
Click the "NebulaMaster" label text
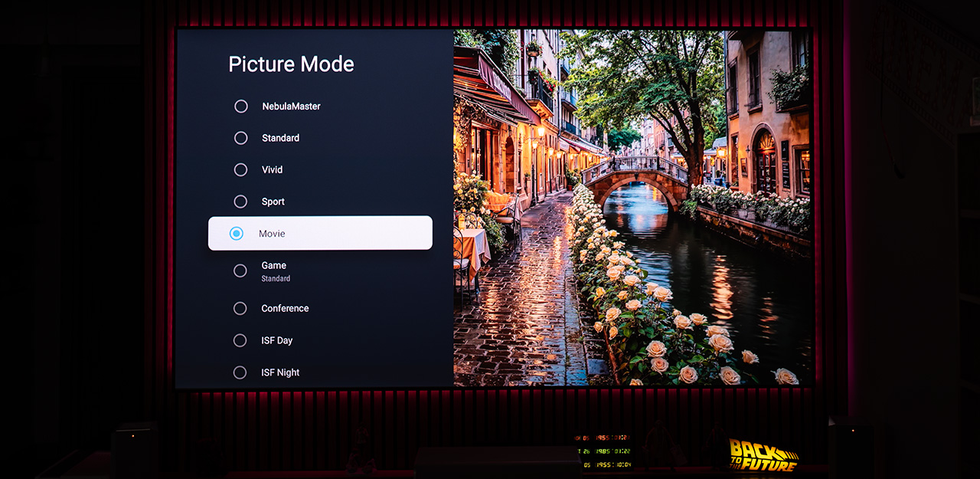291,107
